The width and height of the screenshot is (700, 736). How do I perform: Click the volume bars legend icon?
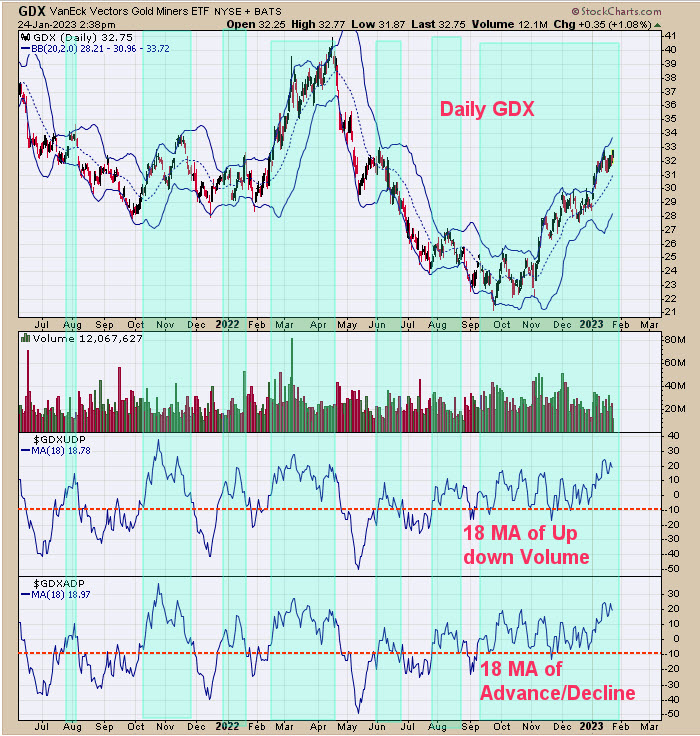pos(26,338)
